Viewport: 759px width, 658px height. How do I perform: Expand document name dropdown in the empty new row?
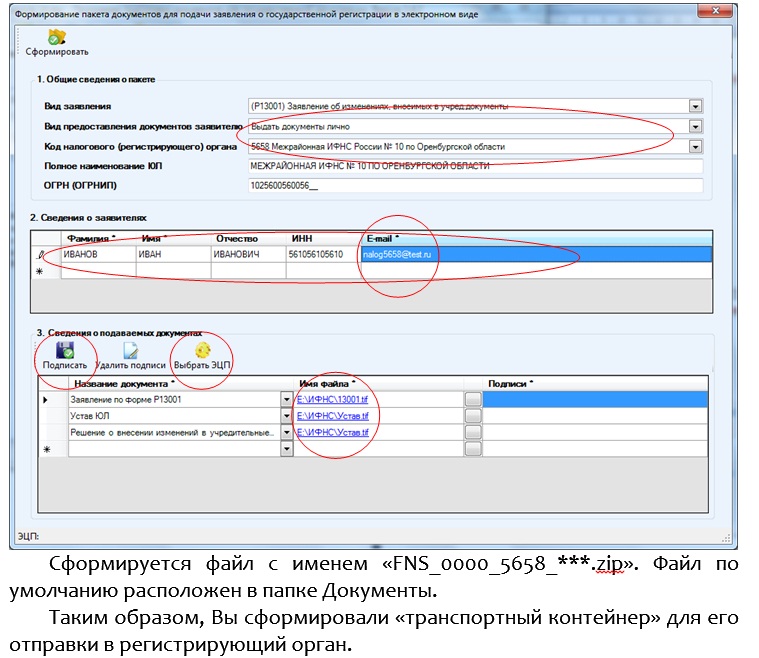tap(287, 449)
